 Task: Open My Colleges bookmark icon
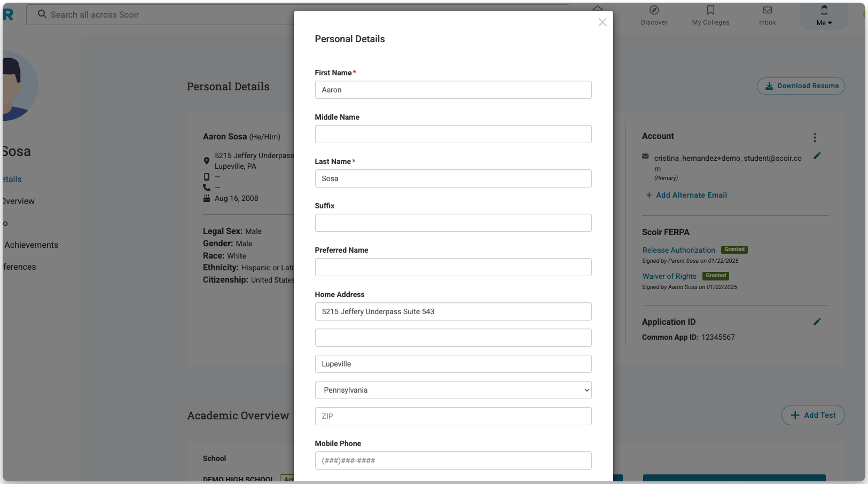710,11
